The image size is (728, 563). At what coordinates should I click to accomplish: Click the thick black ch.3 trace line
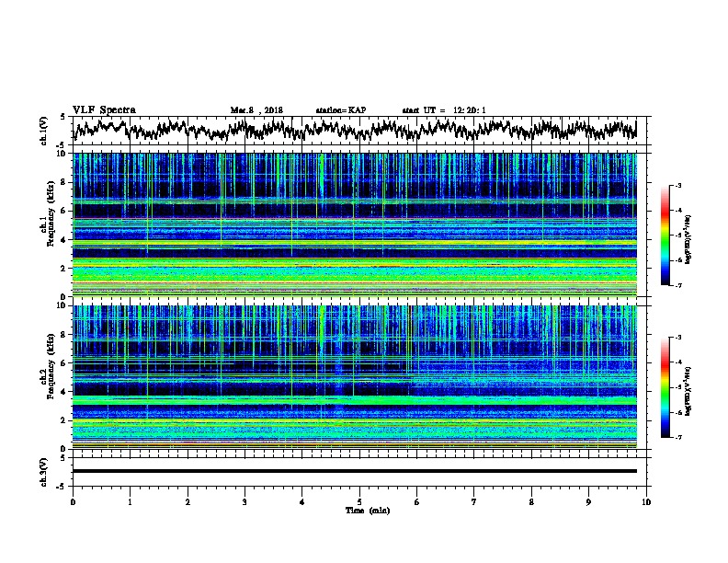[355, 471]
